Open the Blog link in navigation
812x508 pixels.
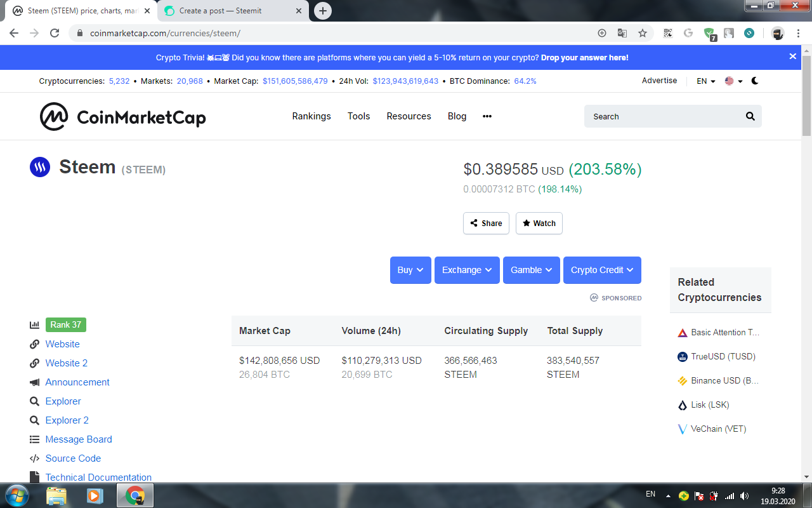(457, 116)
